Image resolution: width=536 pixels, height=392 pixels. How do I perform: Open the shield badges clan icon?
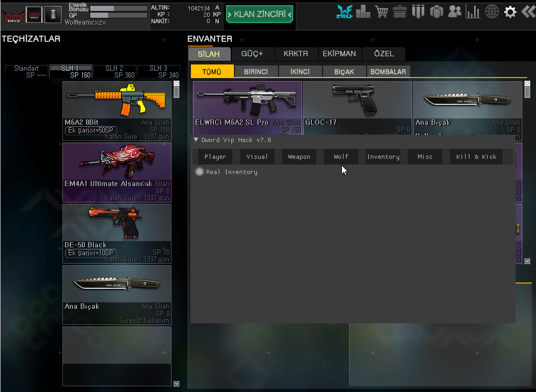[418, 12]
